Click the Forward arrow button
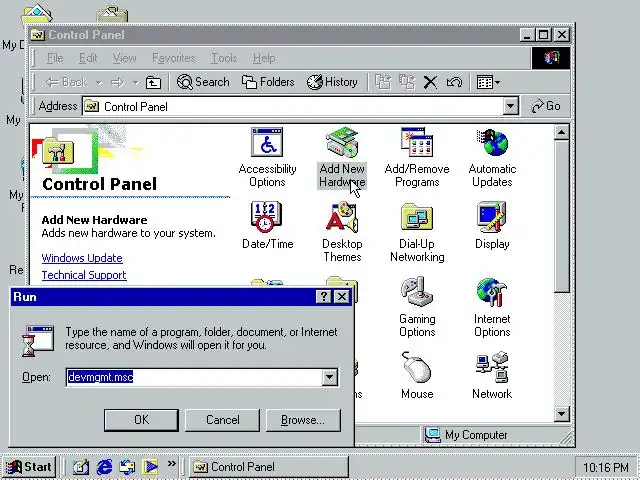Viewport: 640px width, 480px height. tap(118, 82)
